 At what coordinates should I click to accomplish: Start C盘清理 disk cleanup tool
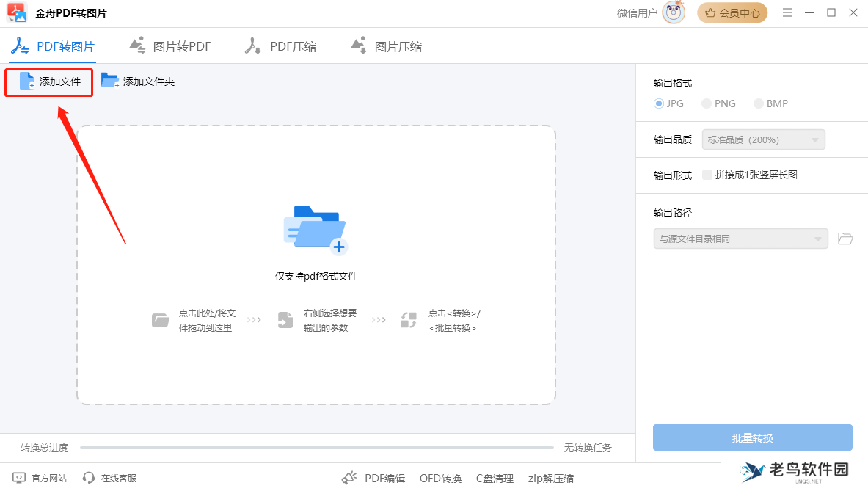(x=495, y=478)
